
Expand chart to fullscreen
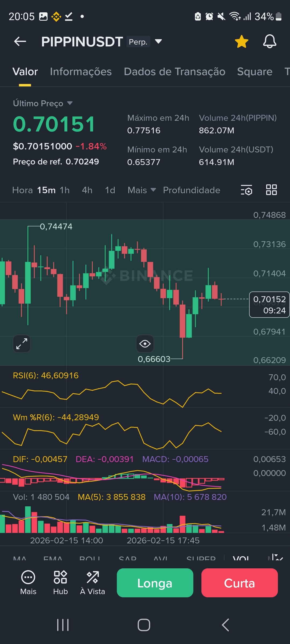[x=22, y=344]
